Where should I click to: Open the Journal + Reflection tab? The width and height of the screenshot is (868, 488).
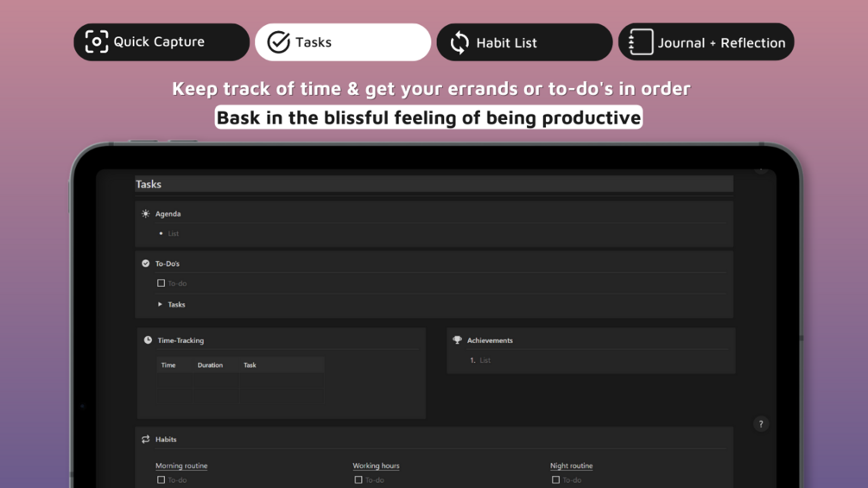(706, 42)
